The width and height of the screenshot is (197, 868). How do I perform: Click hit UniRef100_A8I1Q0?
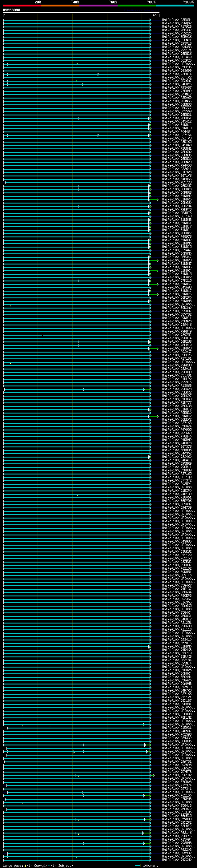pyautogui.click(x=177, y=477)
